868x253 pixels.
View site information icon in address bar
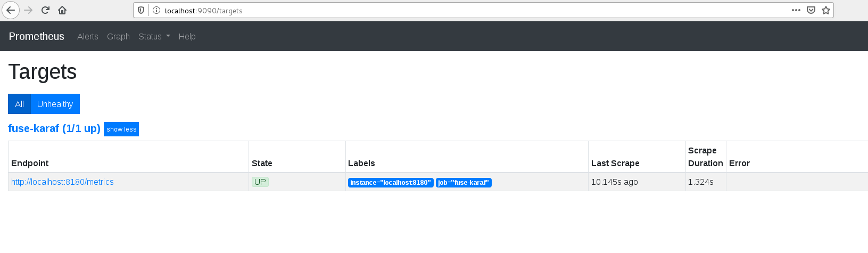[x=156, y=10]
